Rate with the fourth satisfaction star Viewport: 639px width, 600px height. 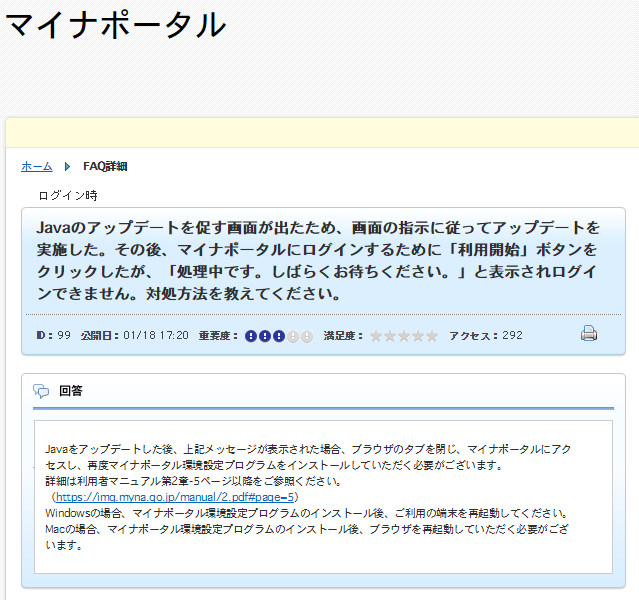[x=418, y=336]
